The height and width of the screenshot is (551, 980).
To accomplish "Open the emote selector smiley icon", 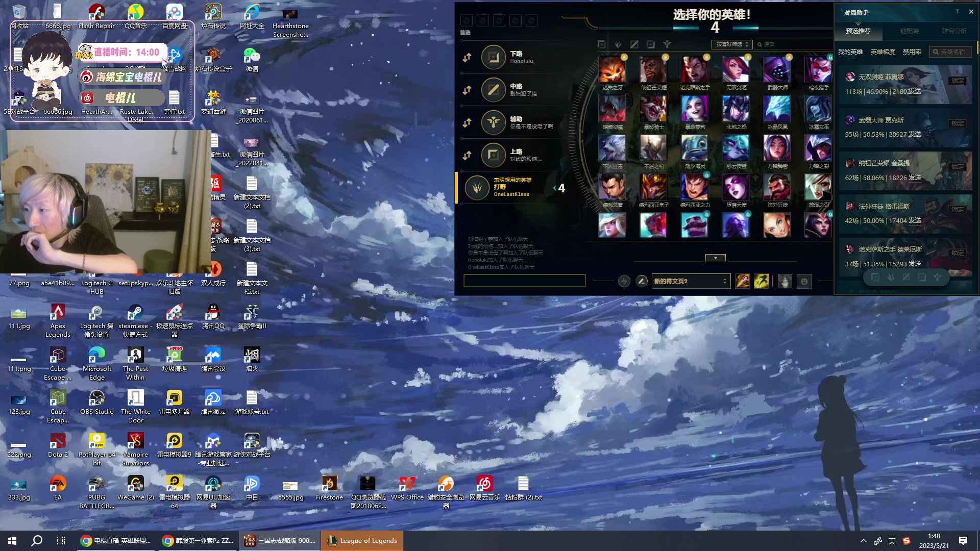I will (804, 281).
